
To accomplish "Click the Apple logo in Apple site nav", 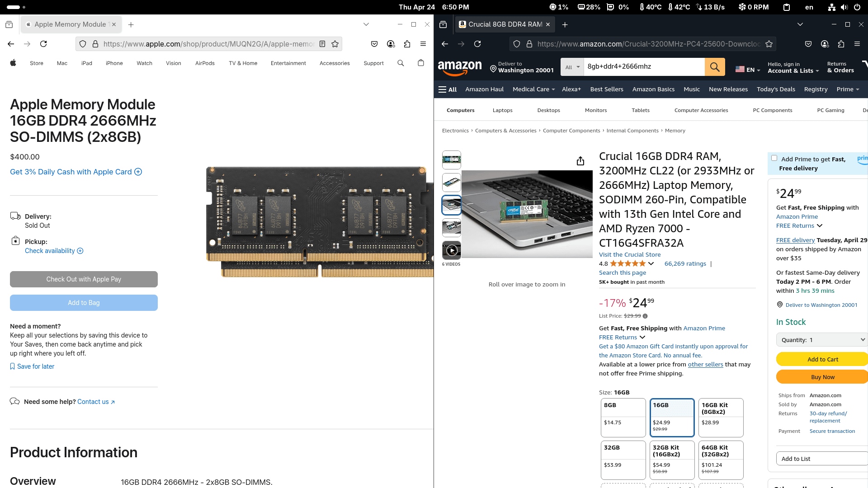I will coord(13,63).
